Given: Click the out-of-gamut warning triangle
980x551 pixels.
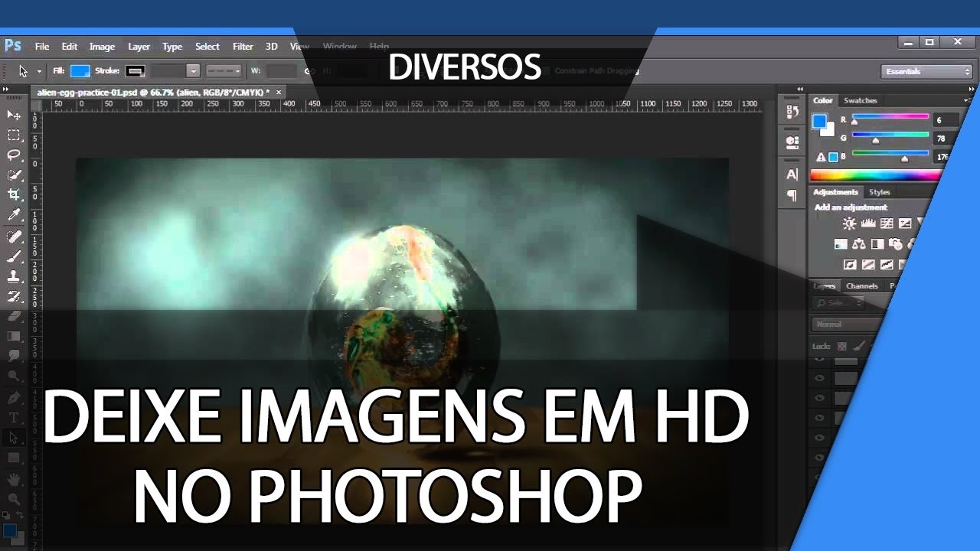Looking at the screenshot, I should (821, 157).
